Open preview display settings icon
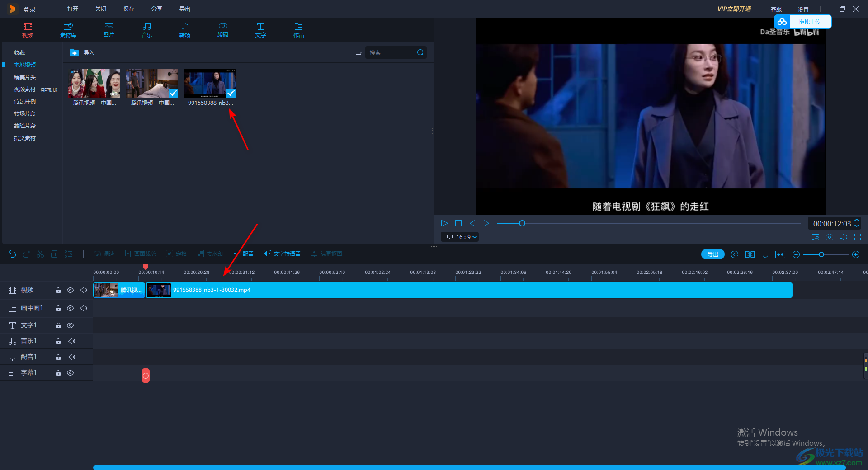Screen dimensions: 868x470 point(816,237)
